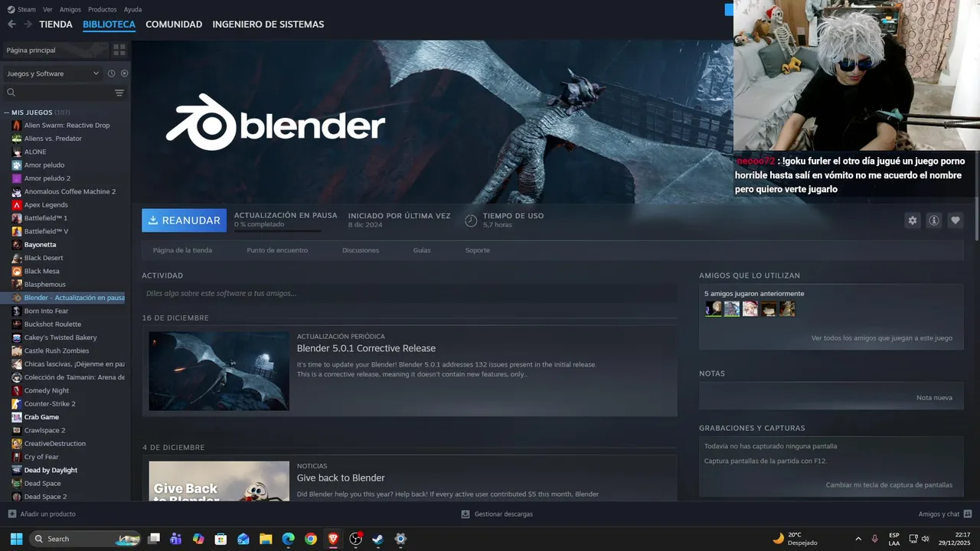The width and height of the screenshot is (980, 551).
Task: Open the Discusiones link
Action: pos(361,250)
